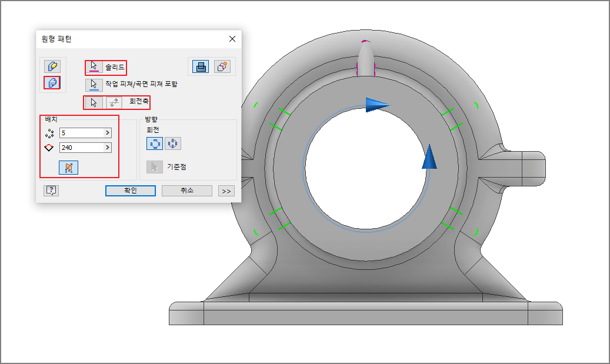Expand more options with >> button
This screenshot has height=364, width=610.
pyautogui.click(x=226, y=191)
